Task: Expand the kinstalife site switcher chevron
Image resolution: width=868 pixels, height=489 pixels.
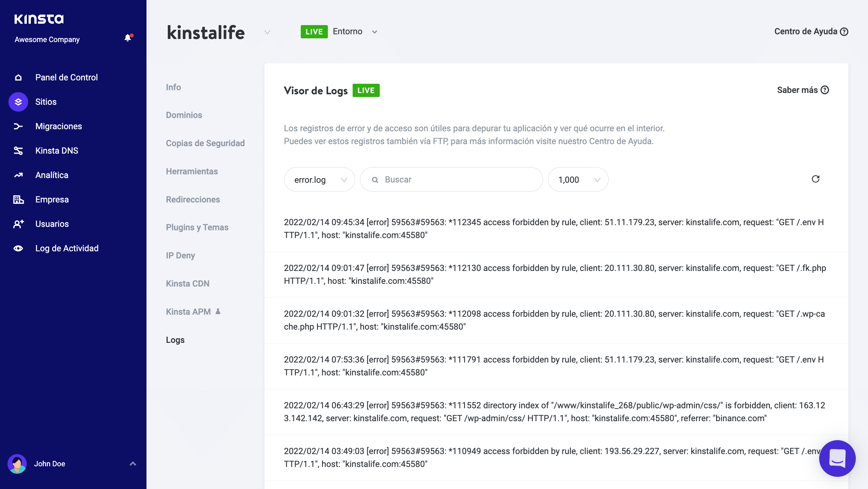Action: click(267, 32)
